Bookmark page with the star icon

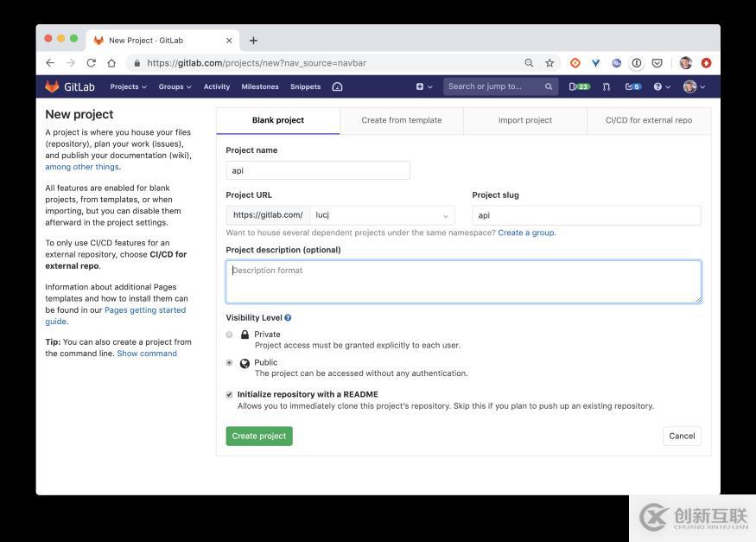550,63
